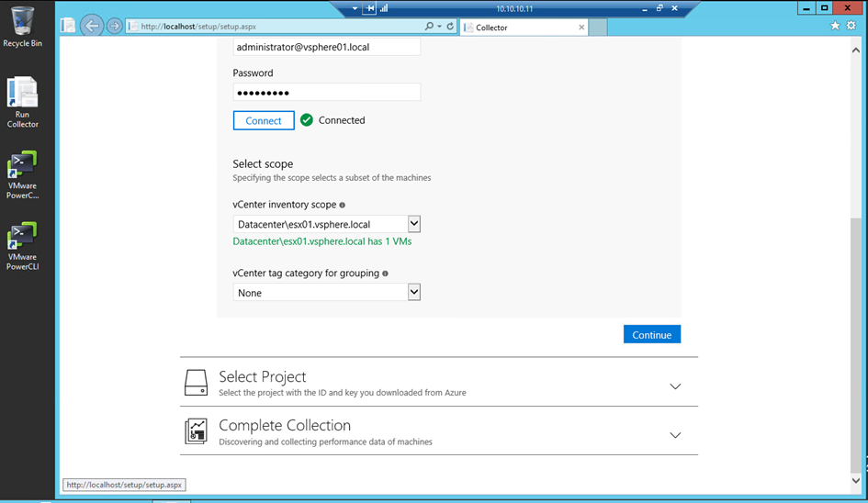Click the info icon beside vCenter inventory scope
The height and width of the screenshot is (503, 868).
(x=342, y=205)
